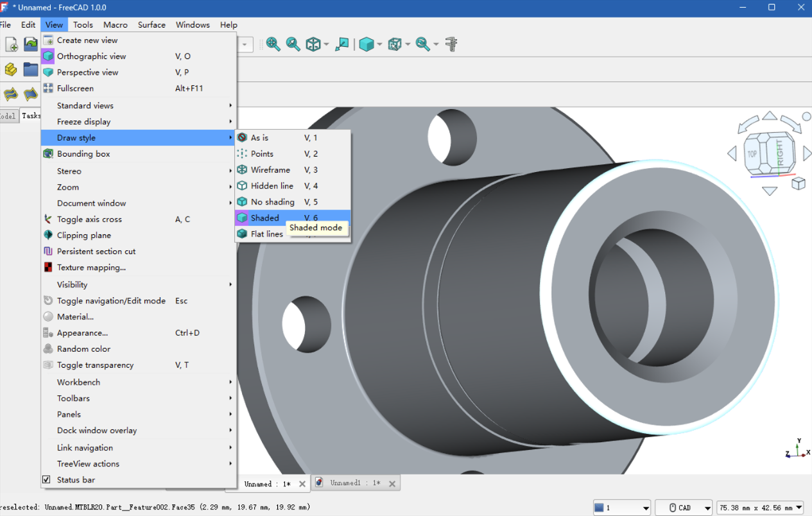This screenshot has height=516, width=812.
Task: Open the dimensions dropdown in status bar
Action: [x=761, y=508]
